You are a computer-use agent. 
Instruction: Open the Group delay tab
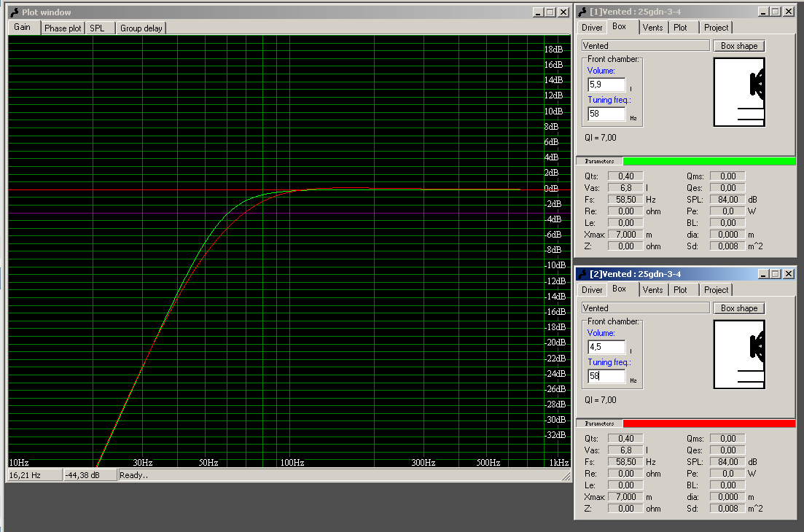point(141,28)
